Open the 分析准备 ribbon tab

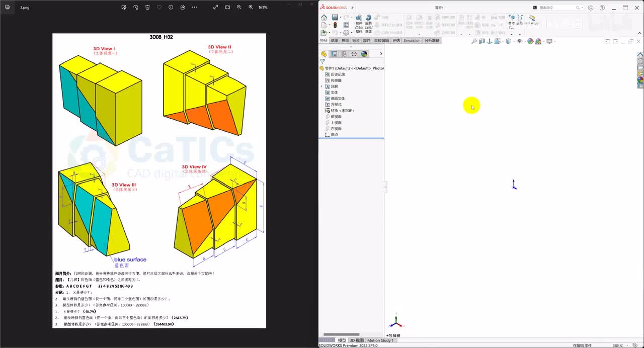432,41
